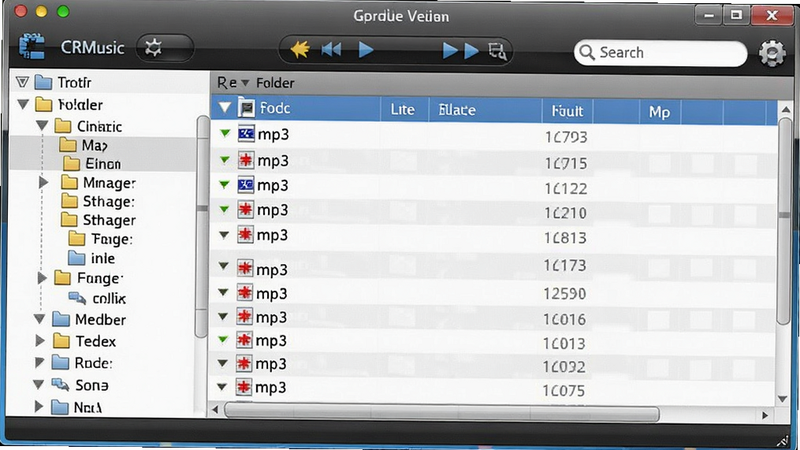Select the value 1C173

pos(565,266)
